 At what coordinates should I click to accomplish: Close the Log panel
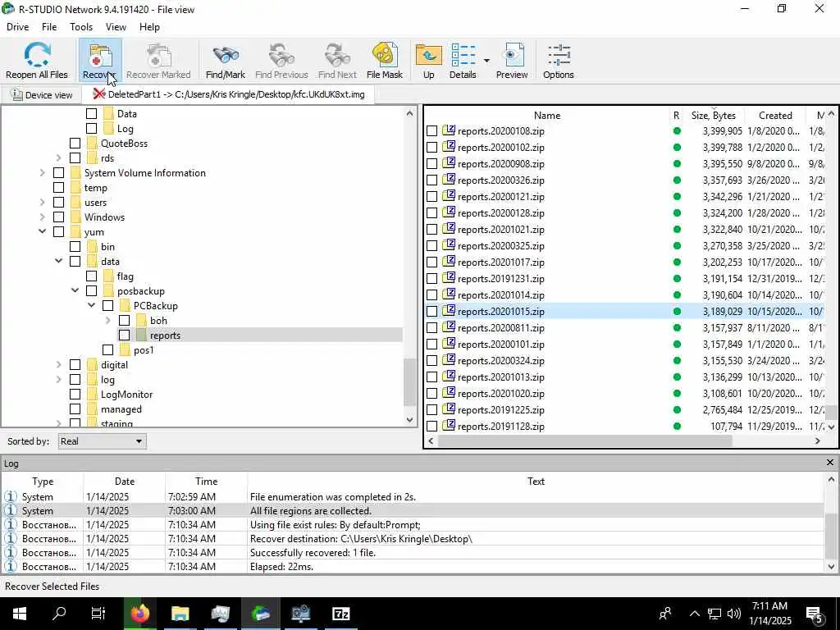[x=830, y=463]
